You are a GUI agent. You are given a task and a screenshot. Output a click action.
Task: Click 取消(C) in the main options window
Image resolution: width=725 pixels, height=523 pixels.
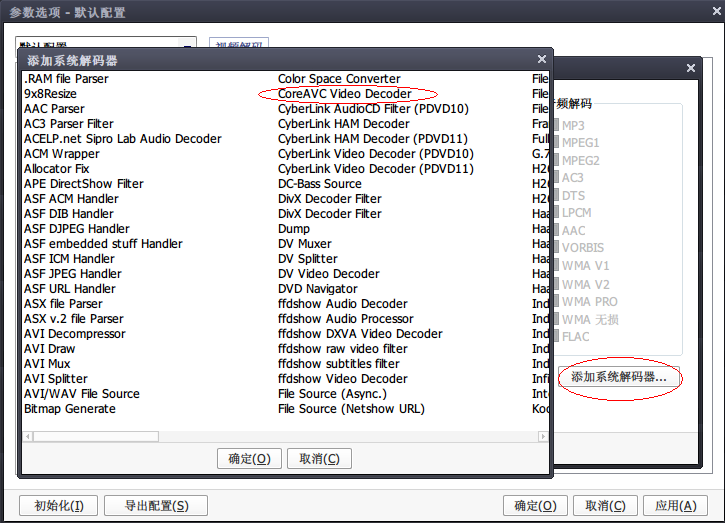coord(605,505)
